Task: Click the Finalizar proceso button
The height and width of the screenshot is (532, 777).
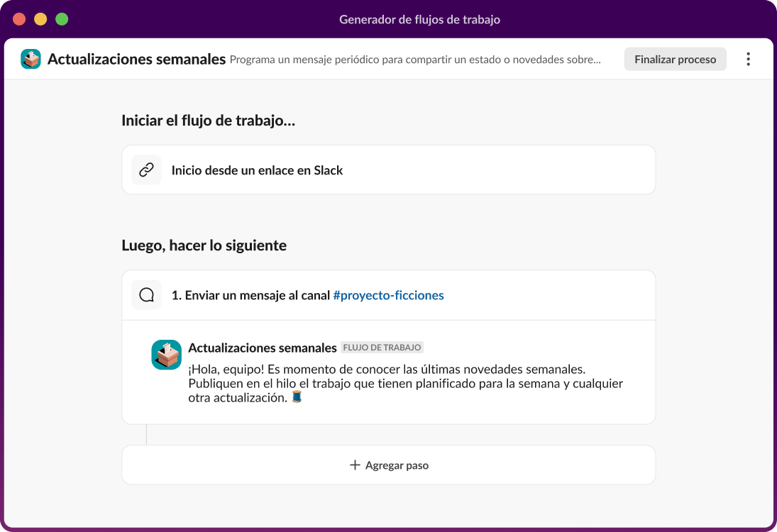Action: click(x=675, y=59)
